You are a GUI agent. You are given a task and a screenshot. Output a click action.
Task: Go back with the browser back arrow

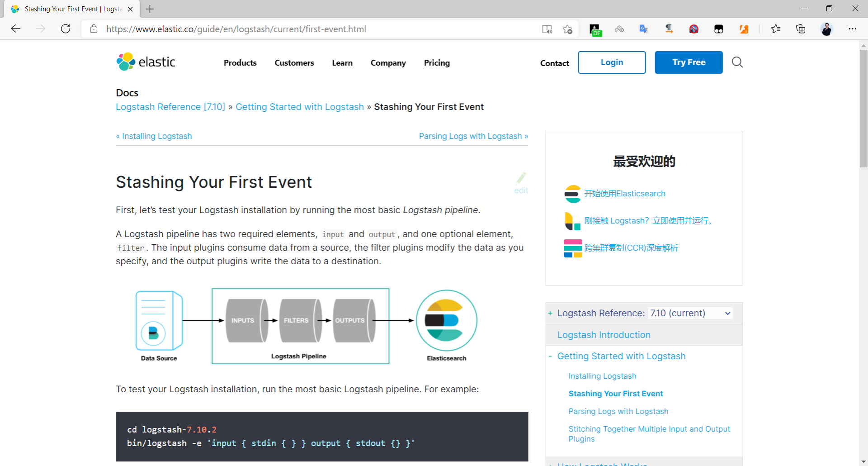pos(16,29)
